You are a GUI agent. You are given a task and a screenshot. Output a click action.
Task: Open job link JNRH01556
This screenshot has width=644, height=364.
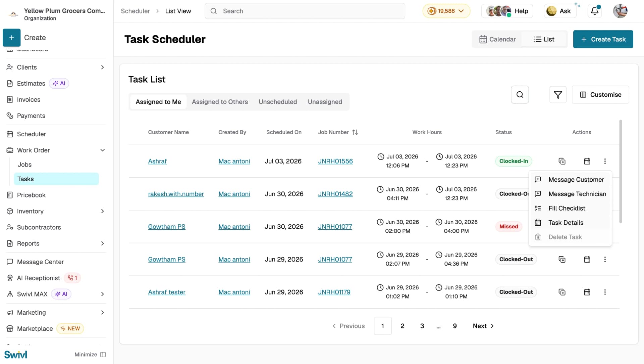pos(335,161)
